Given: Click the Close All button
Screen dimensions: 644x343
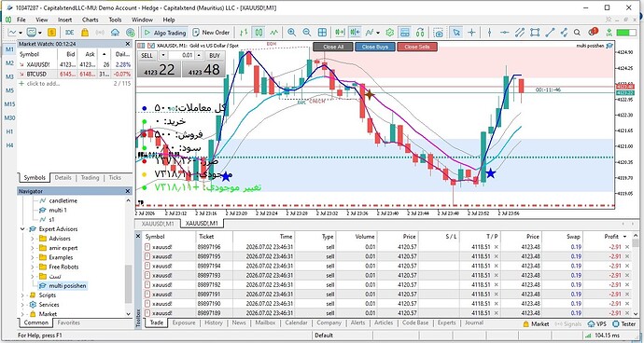Looking at the screenshot, I should (333, 47).
